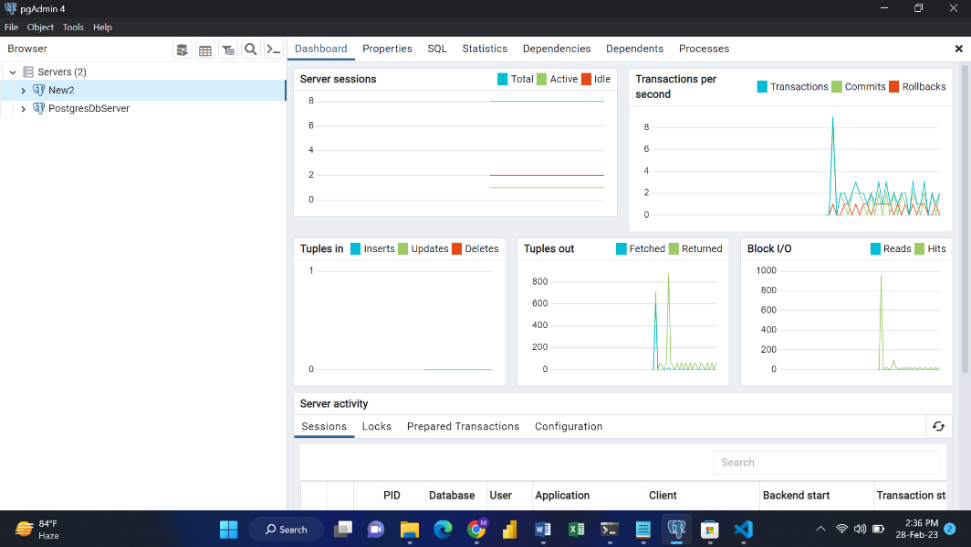Image resolution: width=971 pixels, height=547 pixels.
Task: Launch Microsoft Edge from taskbar
Action: 443,529
